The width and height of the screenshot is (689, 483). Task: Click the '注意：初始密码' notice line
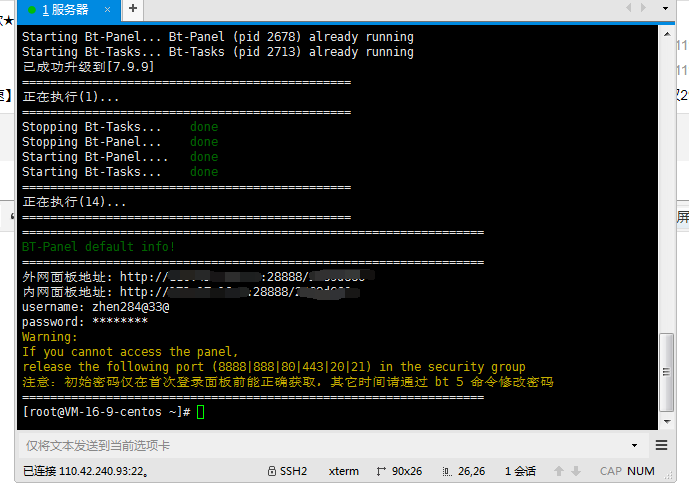pos(288,381)
